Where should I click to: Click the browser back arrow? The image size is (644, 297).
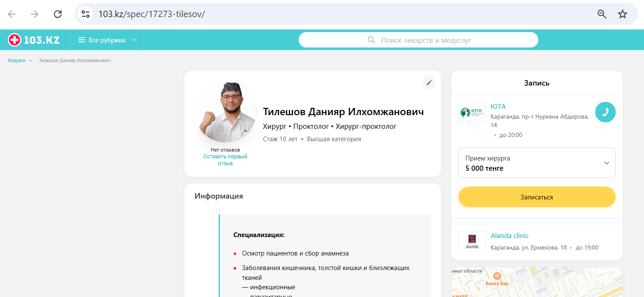12,14
